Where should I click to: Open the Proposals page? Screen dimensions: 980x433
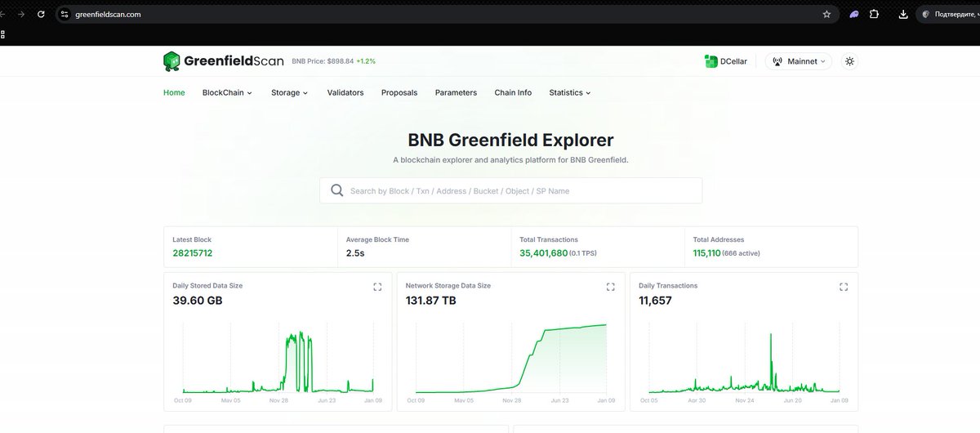coord(399,92)
